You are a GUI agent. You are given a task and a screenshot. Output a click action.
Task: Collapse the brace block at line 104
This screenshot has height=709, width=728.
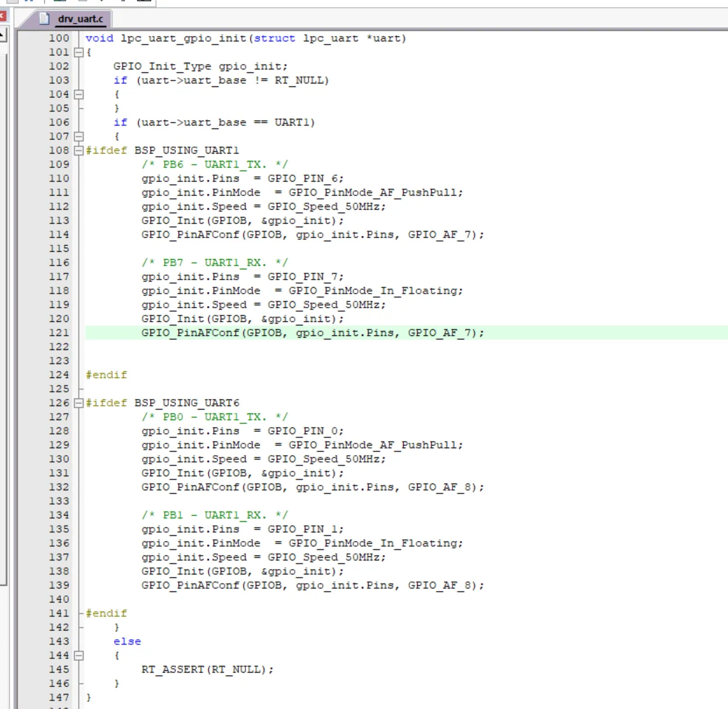tap(79, 94)
